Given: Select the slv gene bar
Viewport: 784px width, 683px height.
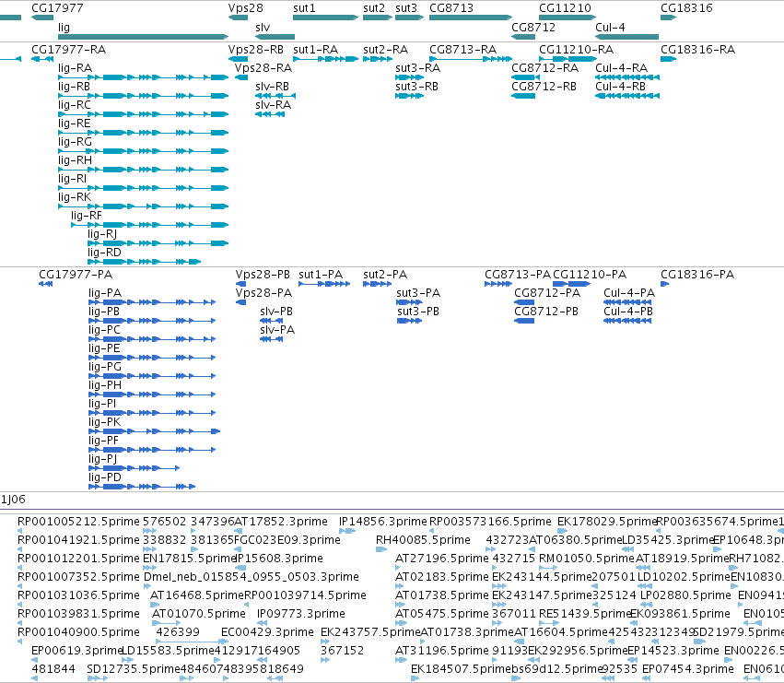Looking at the screenshot, I should pyautogui.click(x=275, y=37).
